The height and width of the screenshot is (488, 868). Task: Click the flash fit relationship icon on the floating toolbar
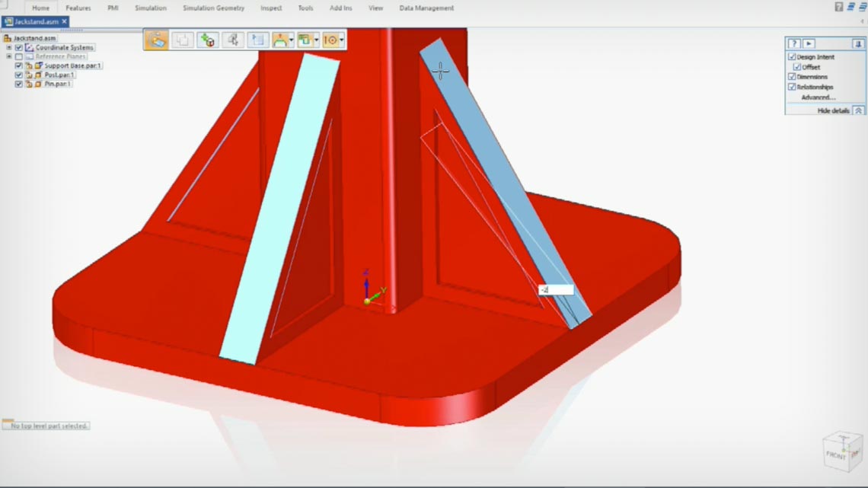(x=280, y=40)
